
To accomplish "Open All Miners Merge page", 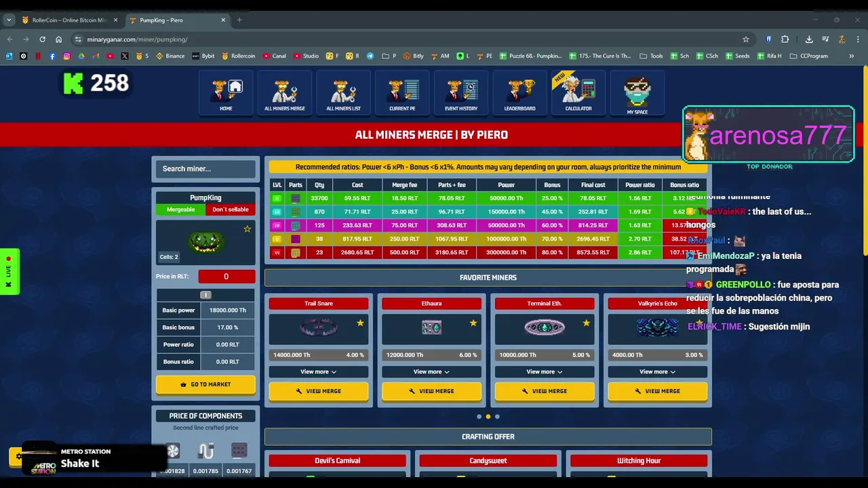I will pyautogui.click(x=285, y=93).
